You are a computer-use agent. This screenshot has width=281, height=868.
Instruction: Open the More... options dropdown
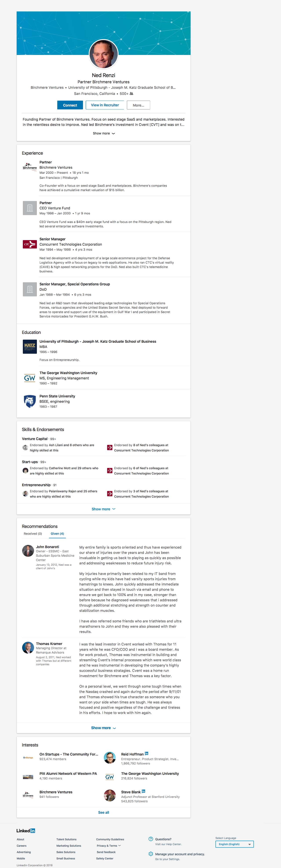[138, 105]
